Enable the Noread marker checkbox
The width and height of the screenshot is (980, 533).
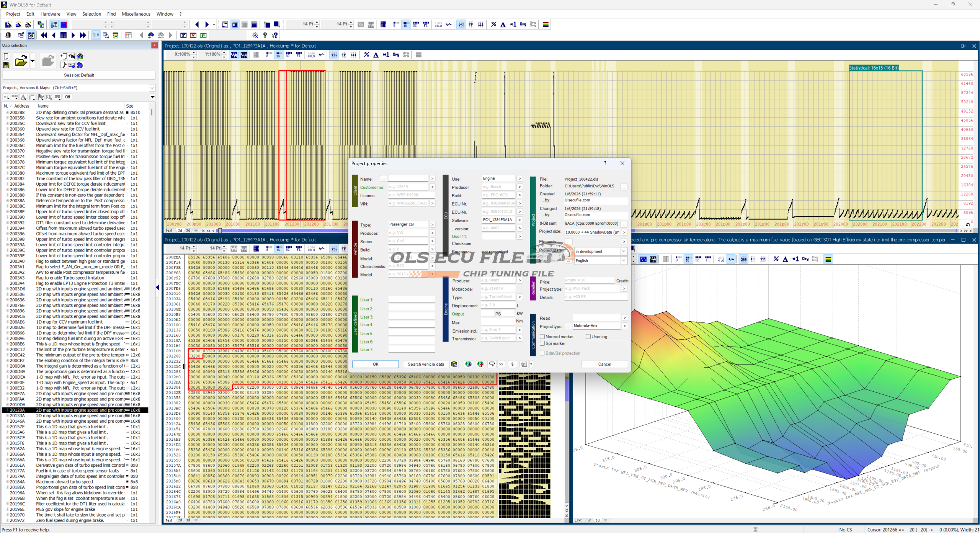[x=542, y=337]
